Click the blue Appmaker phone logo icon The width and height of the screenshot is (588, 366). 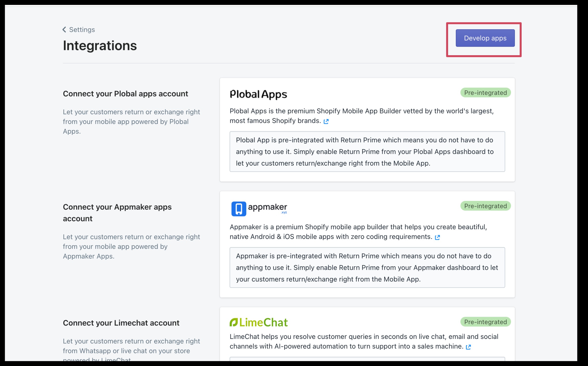(239, 209)
